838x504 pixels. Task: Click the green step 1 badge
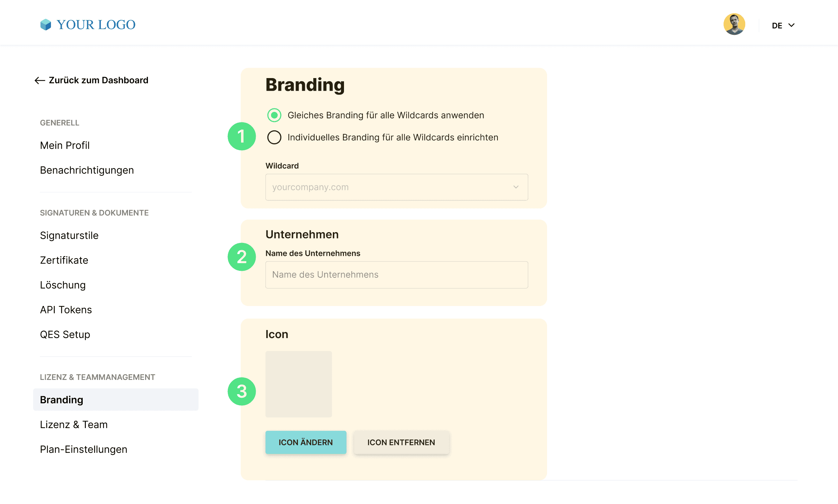pyautogui.click(x=242, y=136)
